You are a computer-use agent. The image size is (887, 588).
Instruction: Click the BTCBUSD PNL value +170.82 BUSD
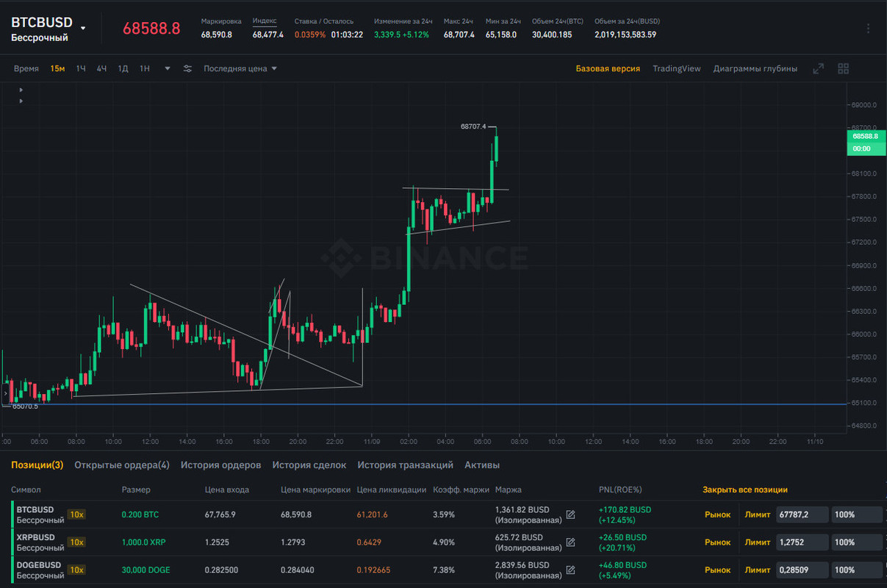click(x=625, y=509)
